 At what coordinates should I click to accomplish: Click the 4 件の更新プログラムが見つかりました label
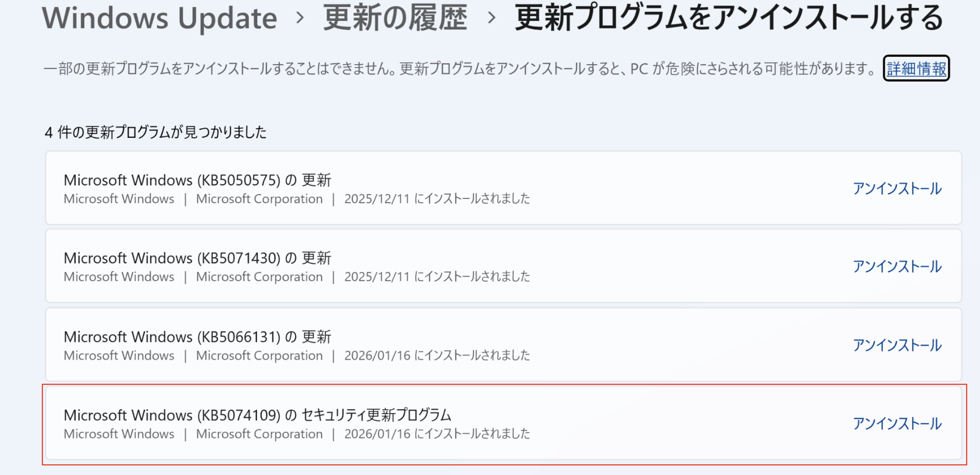tap(155, 132)
